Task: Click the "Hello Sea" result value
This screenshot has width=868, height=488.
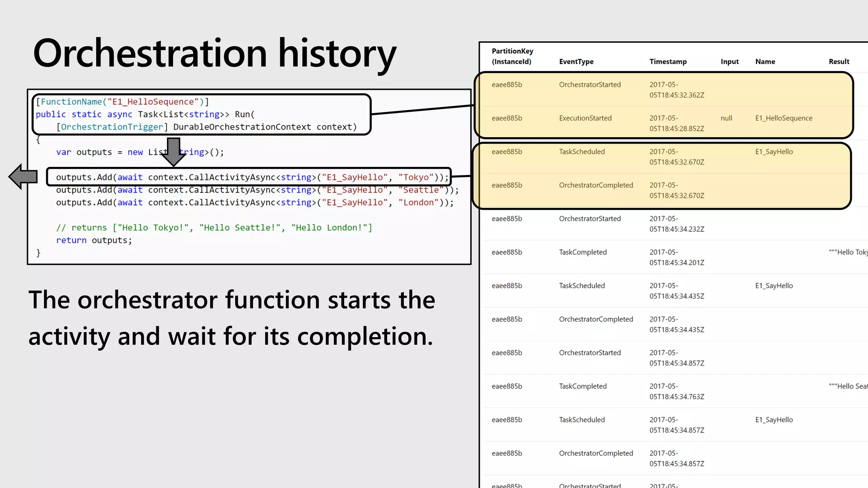Action: [x=848, y=386]
